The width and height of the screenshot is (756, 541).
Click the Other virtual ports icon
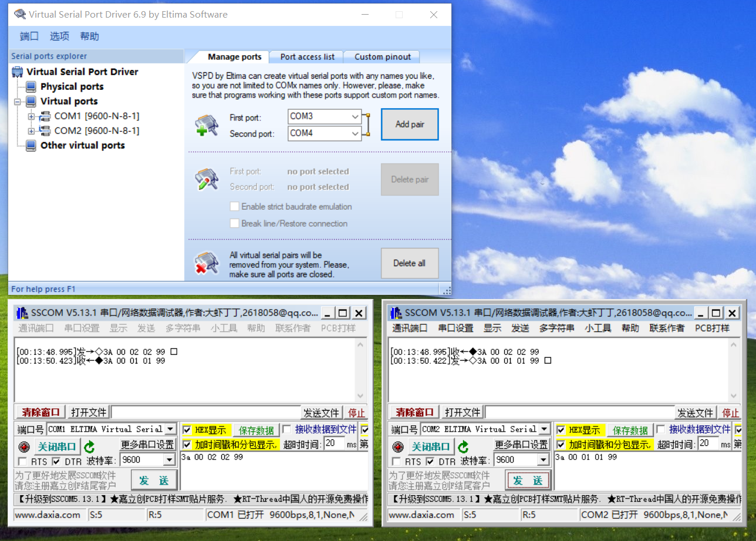31,145
